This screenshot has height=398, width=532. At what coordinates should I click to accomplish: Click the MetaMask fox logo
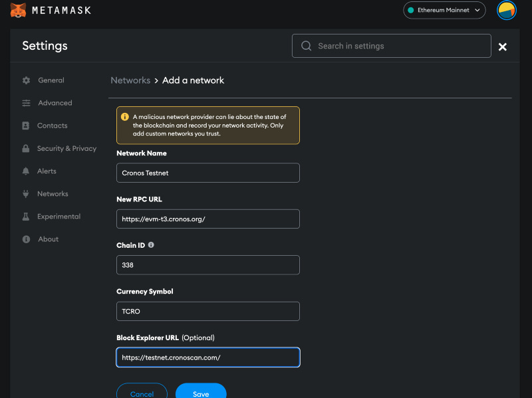19,10
